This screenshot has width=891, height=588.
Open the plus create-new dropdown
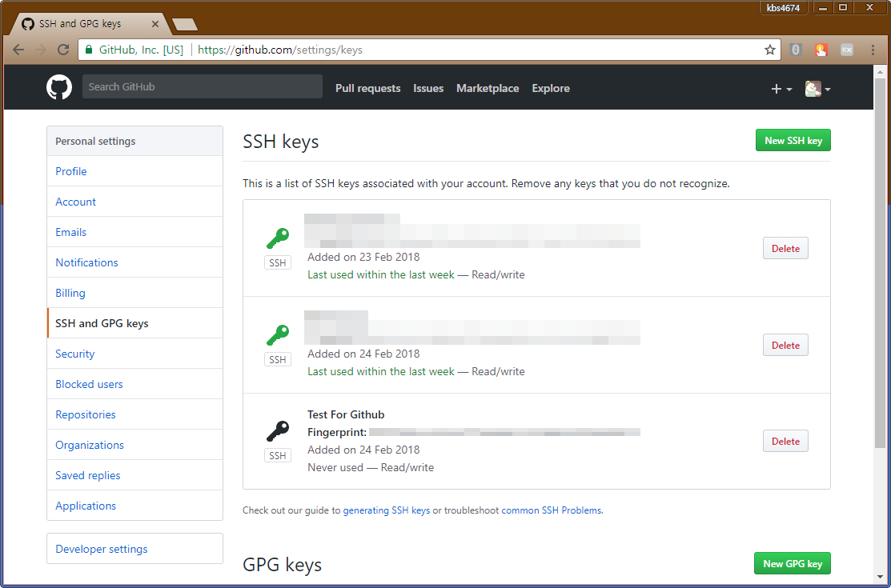point(781,89)
